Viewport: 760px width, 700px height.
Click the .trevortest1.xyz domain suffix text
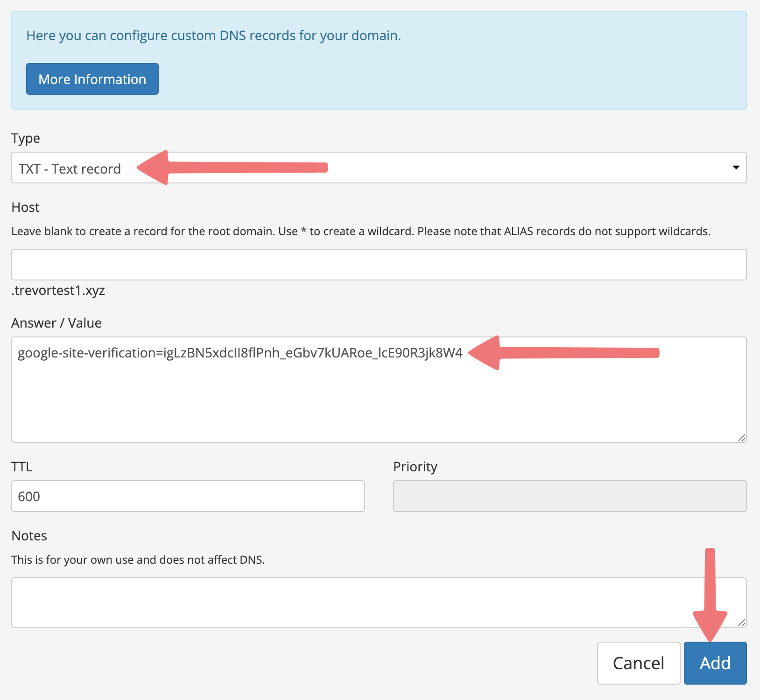[58, 290]
